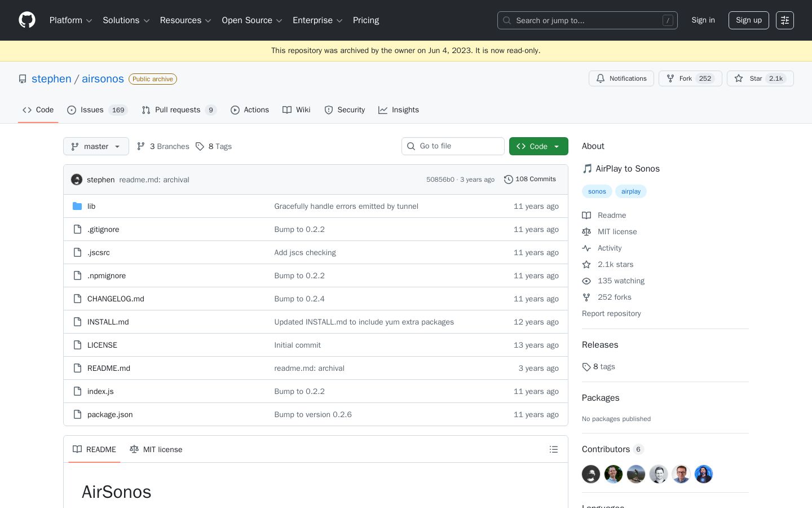Open the .npmignore file

click(107, 275)
